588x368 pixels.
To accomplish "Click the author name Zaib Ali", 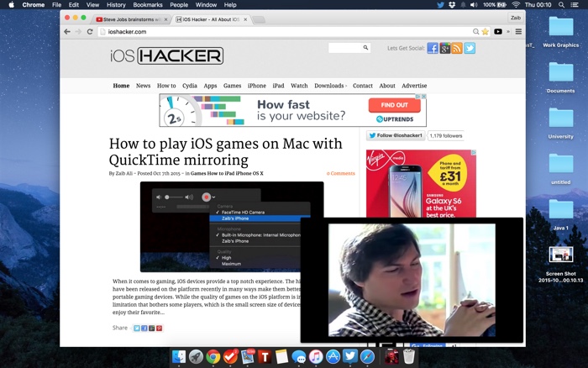I will 124,173.
